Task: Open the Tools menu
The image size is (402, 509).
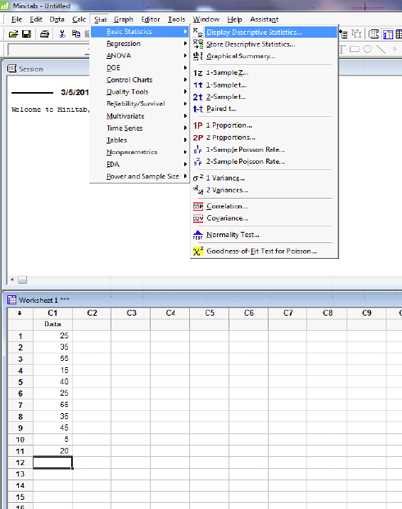Action: point(176,19)
